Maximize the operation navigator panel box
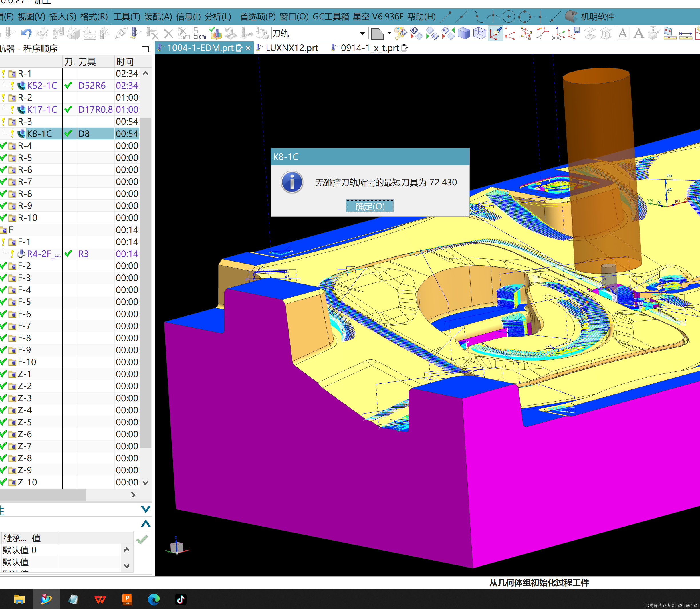This screenshot has height=609, width=700. tap(145, 49)
